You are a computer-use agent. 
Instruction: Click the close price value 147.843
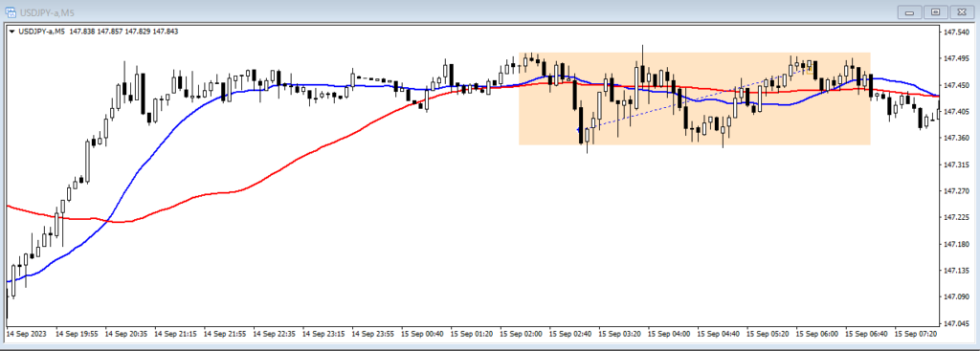[x=166, y=32]
